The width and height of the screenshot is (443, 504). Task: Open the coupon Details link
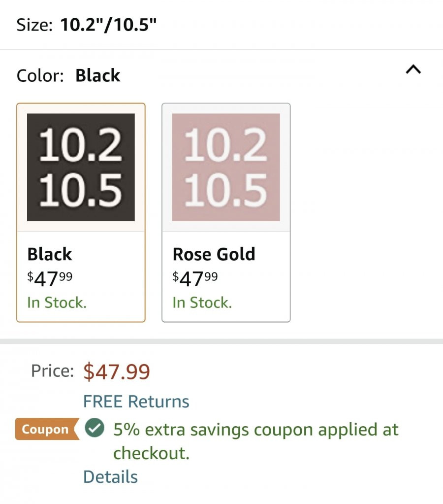(110, 476)
